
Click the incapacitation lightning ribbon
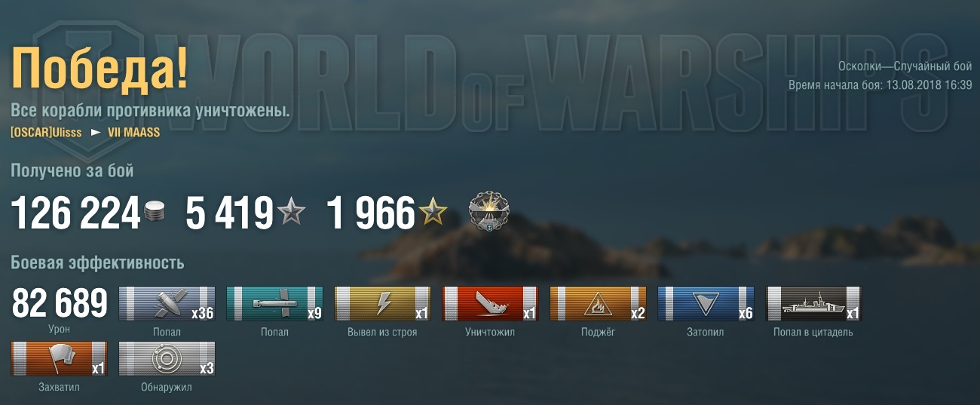383,304
